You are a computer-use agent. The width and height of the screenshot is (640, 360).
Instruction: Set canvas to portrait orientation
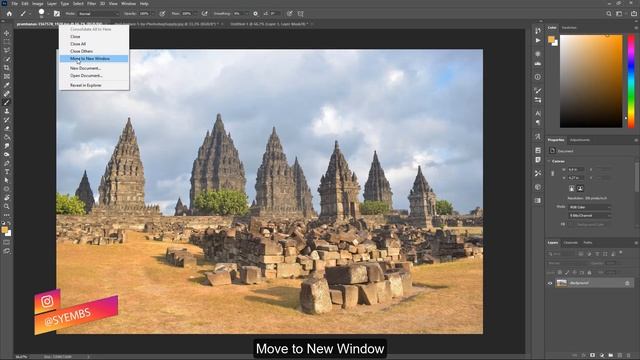click(x=572, y=188)
